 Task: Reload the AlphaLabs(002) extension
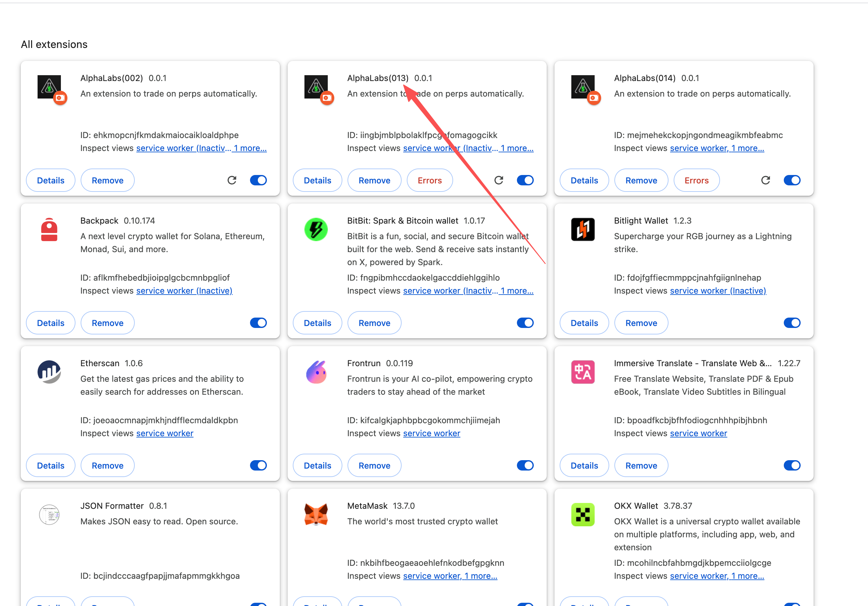click(x=232, y=180)
